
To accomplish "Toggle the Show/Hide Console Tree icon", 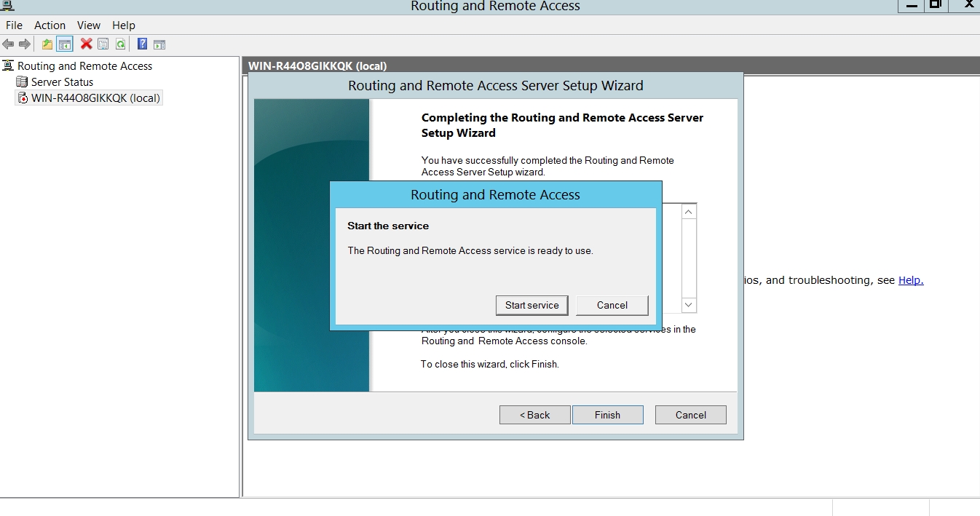I will (65, 44).
